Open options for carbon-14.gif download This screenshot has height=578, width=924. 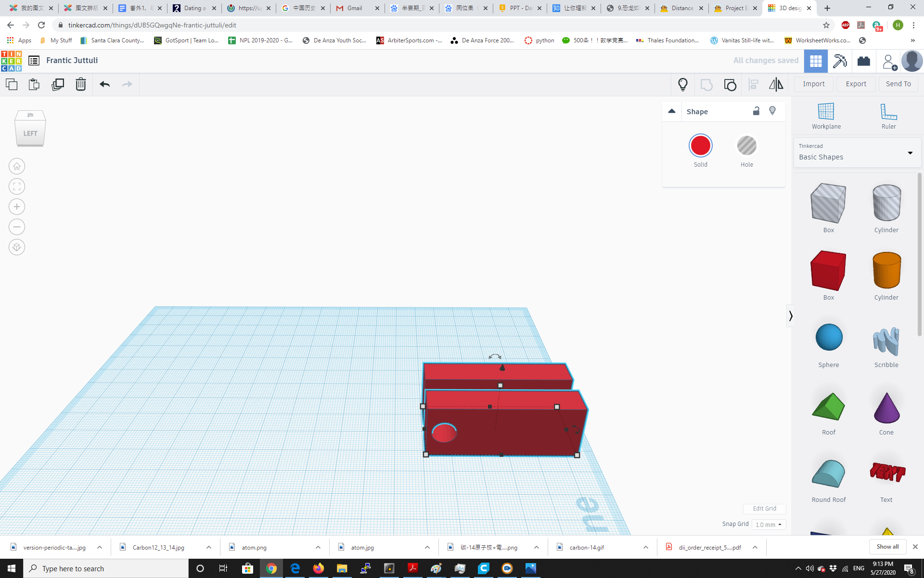point(646,547)
